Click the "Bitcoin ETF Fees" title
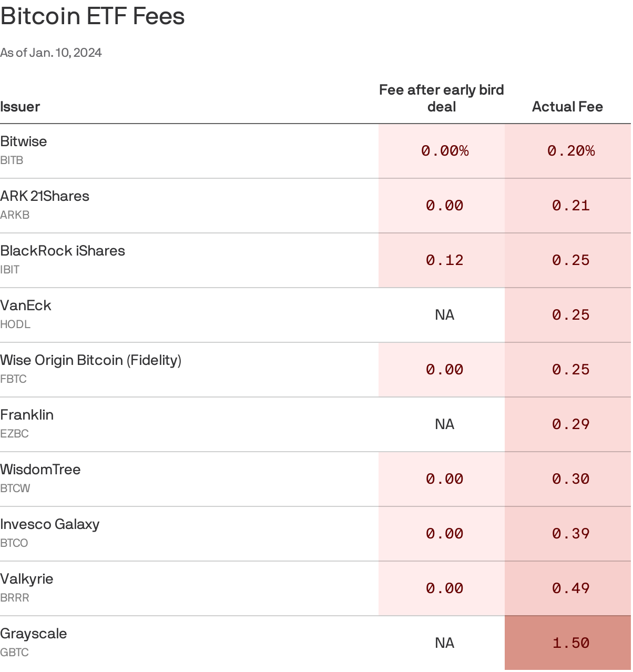633x672 pixels. 93,16
